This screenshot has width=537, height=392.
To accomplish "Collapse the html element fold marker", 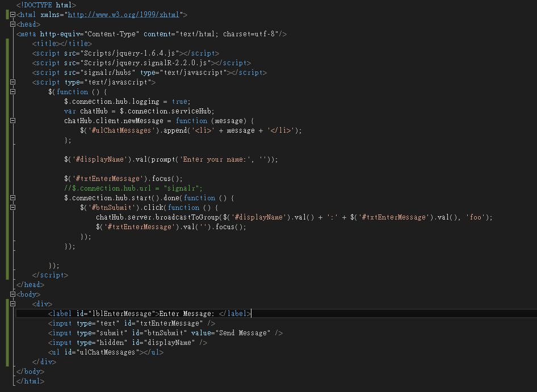I will tap(12, 15).
